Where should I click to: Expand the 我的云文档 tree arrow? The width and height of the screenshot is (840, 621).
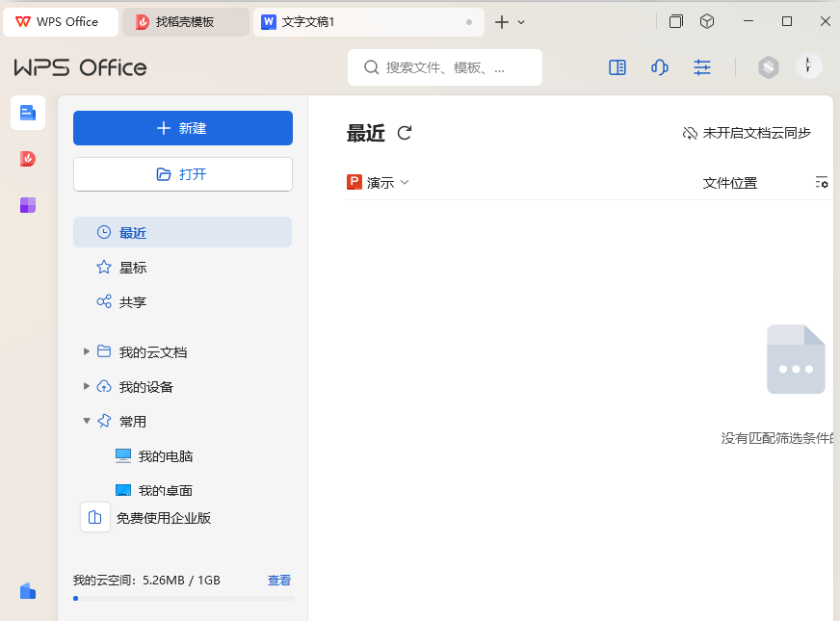point(87,351)
